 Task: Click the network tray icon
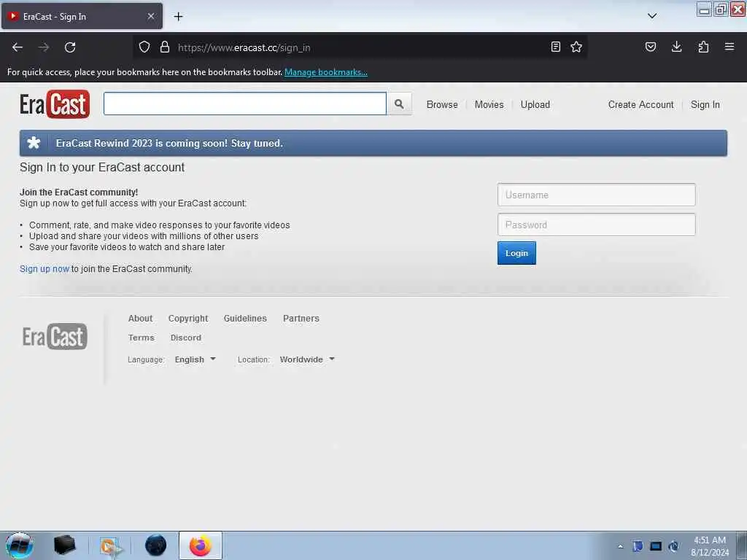tap(656, 546)
